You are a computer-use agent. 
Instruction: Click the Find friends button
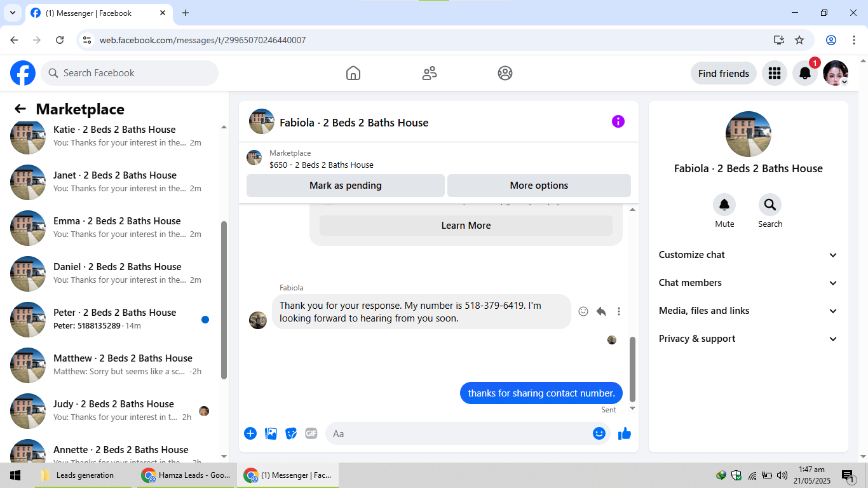coord(723,73)
